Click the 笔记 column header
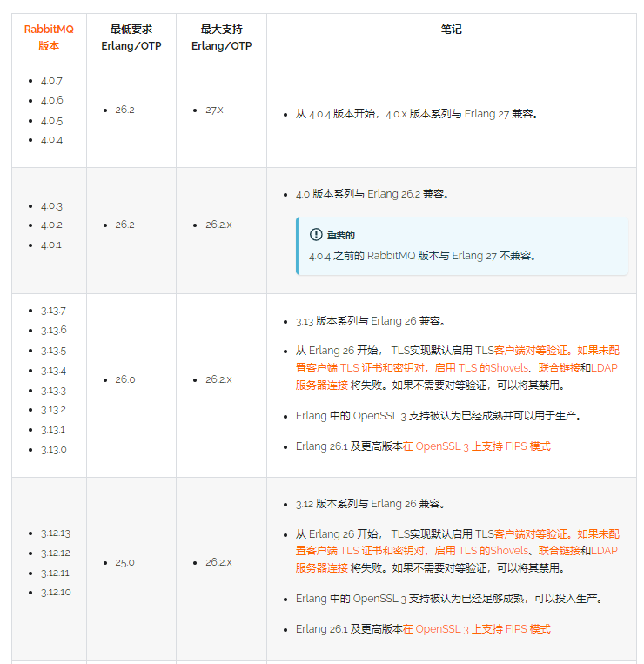Screen dimensions: 644x664 tap(452, 30)
